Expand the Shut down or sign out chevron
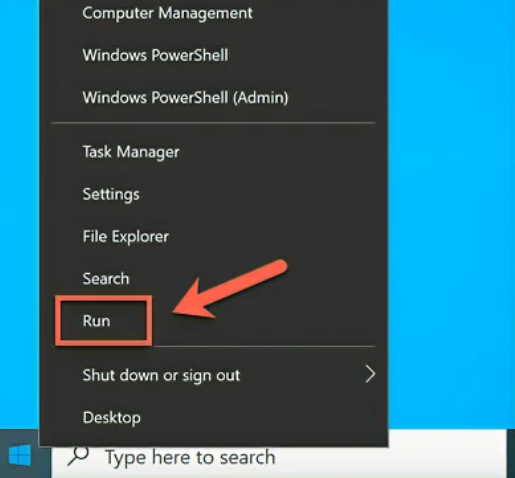 370,375
